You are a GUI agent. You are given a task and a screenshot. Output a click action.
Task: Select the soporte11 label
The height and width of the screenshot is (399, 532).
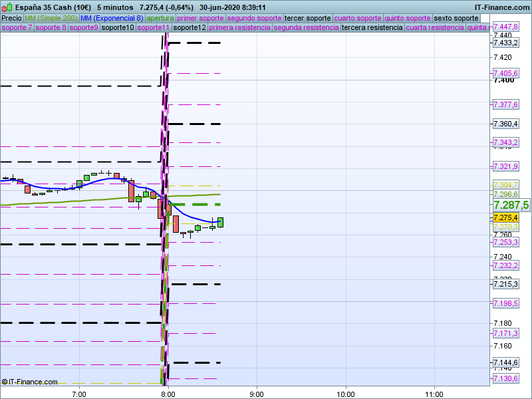pyautogui.click(x=154, y=27)
